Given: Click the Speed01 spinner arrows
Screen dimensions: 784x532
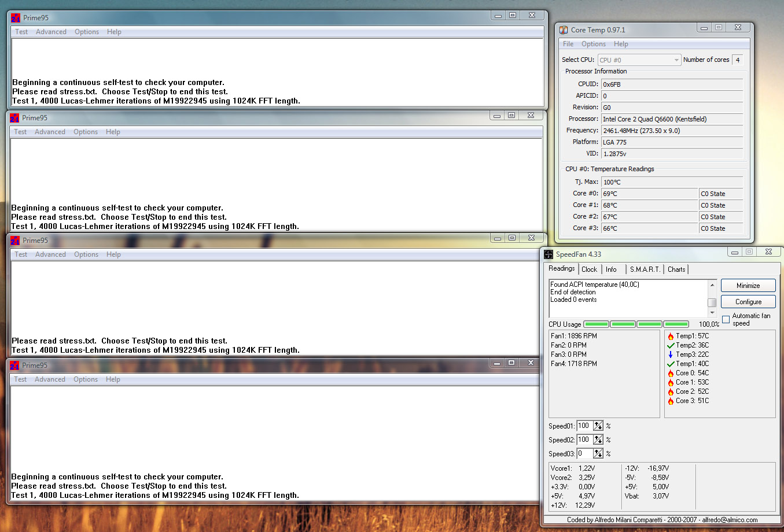Looking at the screenshot, I should 598,426.
